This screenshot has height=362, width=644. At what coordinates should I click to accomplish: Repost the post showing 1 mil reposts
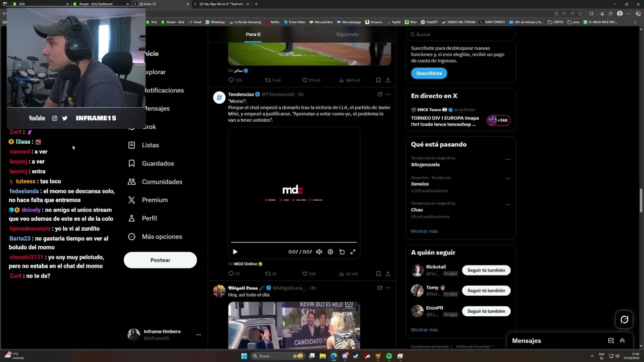point(273,80)
